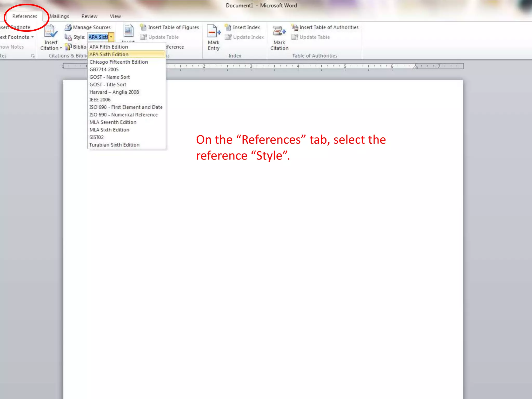Click the Style combo box field
Viewport: 532px width, 399px height.
pos(98,37)
